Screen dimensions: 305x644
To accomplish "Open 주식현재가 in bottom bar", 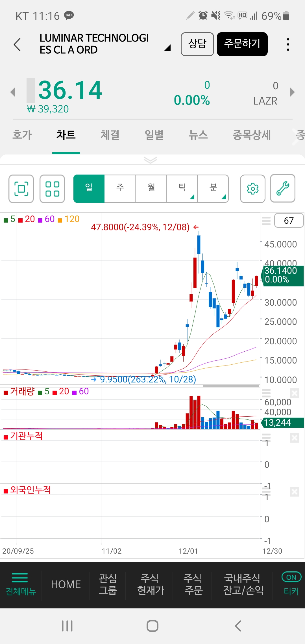I will click(151, 584).
